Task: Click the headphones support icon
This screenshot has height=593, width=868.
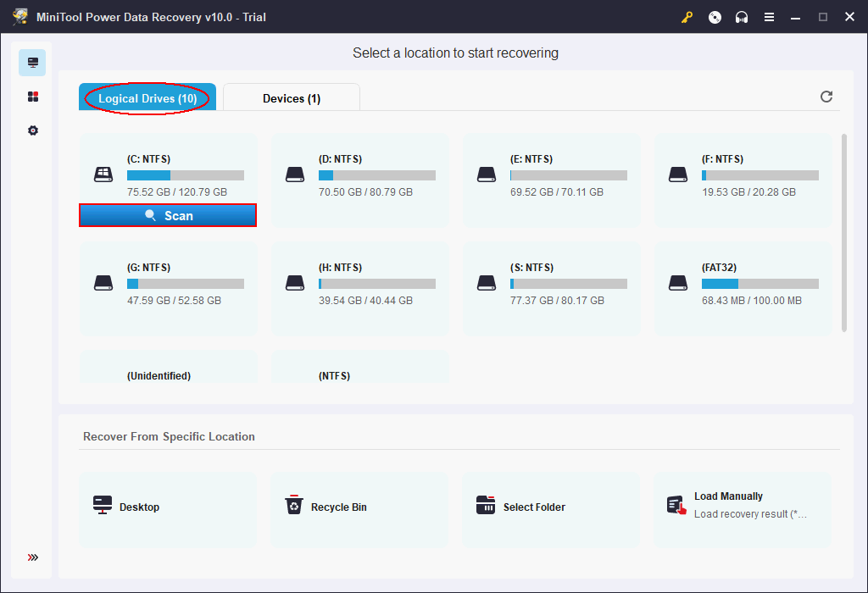Action: (x=742, y=17)
